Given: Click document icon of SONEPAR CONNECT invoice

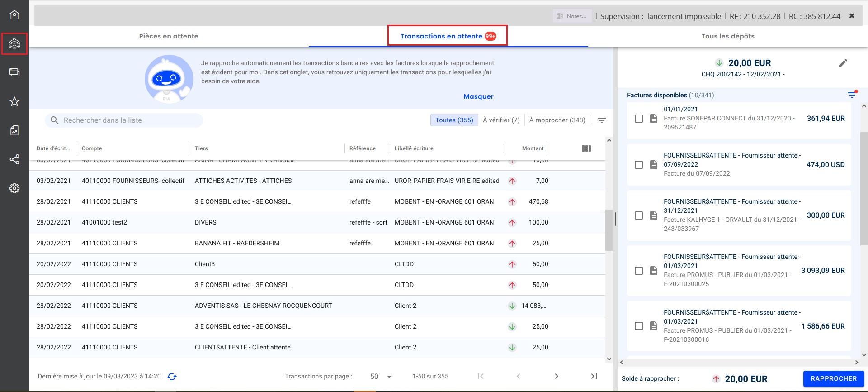Looking at the screenshot, I should (654, 119).
